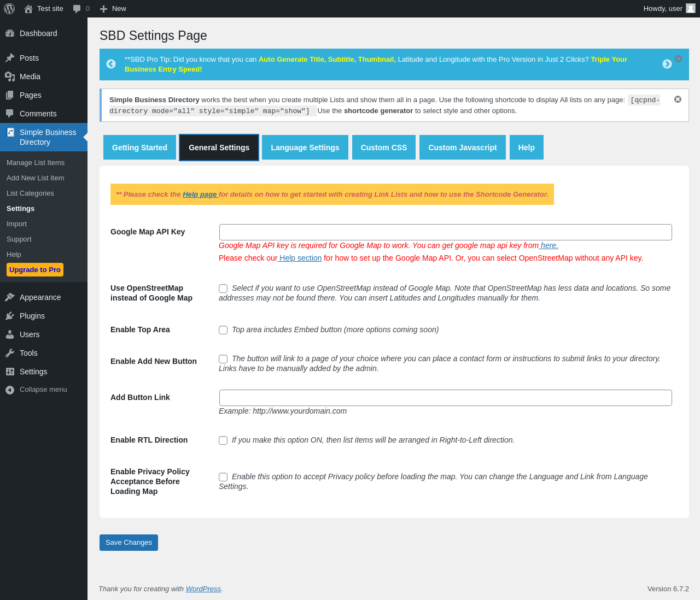Click the Upgrade to Pro button

[x=35, y=270]
